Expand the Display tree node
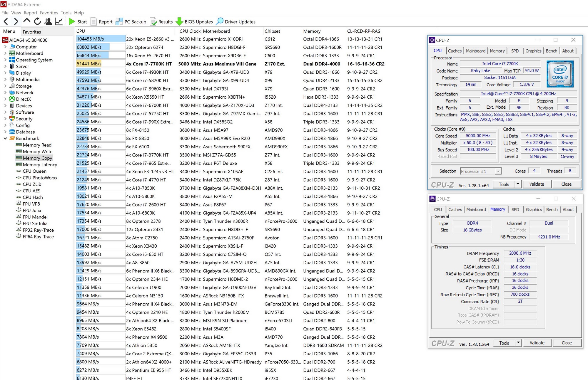 (x=5, y=73)
